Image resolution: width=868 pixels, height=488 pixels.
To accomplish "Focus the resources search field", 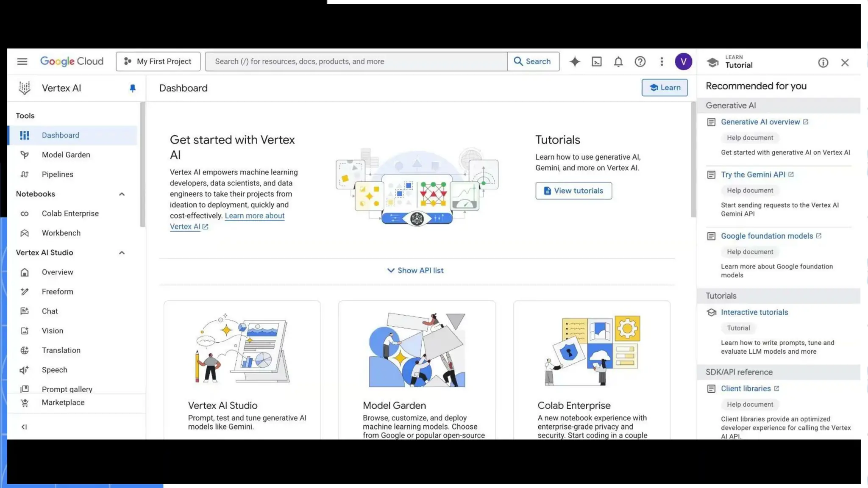I will [x=356, y=61].
